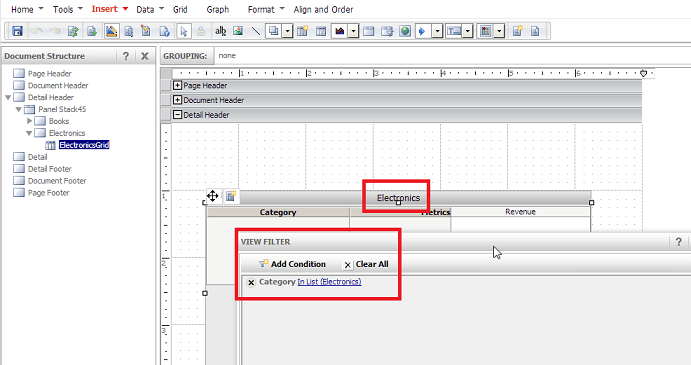
Task: Collapse Detail Header node in tree
Action: (x=8, y=97)
